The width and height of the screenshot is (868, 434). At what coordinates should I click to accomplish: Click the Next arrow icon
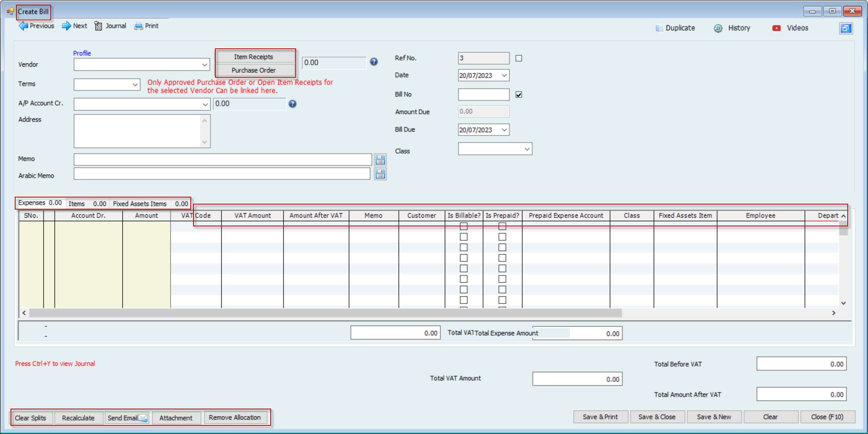[x=66, y=26]
